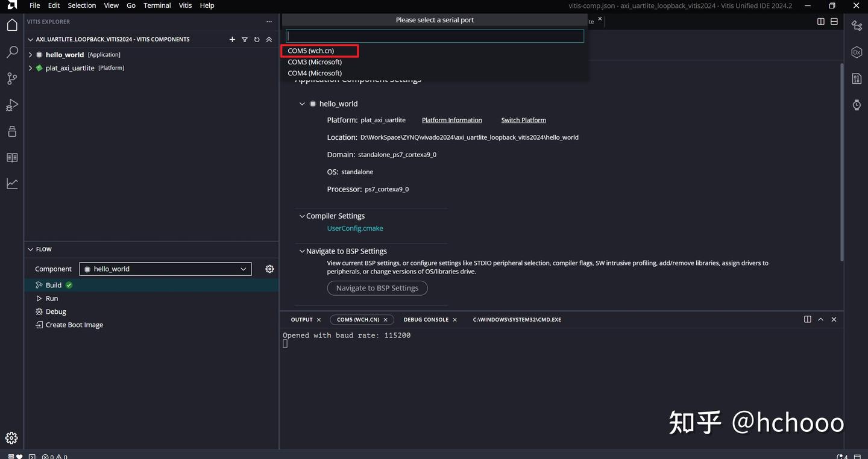Image resolution: width=868 pixels, height=459 pixels.
Task: Click Platform Information link
Action: click(452, 120)
